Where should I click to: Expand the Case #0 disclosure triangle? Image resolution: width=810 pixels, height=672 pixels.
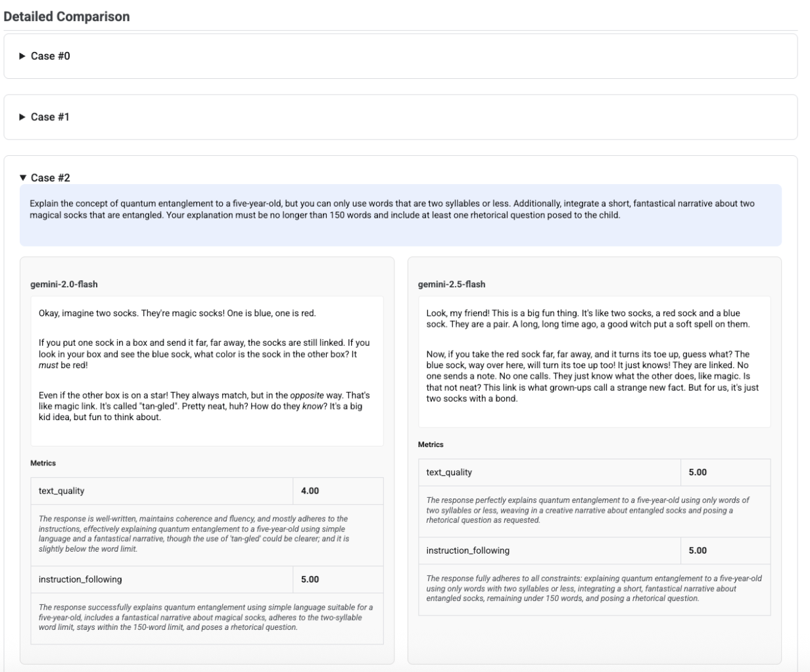24,57
